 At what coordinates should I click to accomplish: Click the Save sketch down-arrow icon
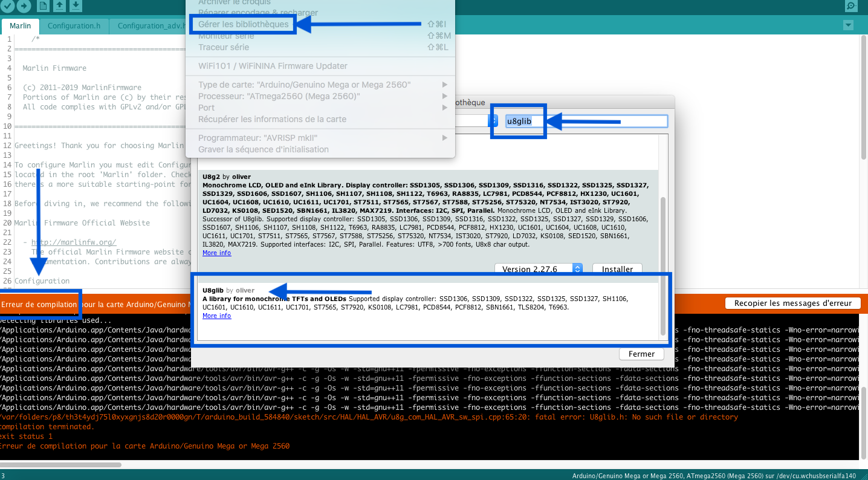[x=76, y=6]
